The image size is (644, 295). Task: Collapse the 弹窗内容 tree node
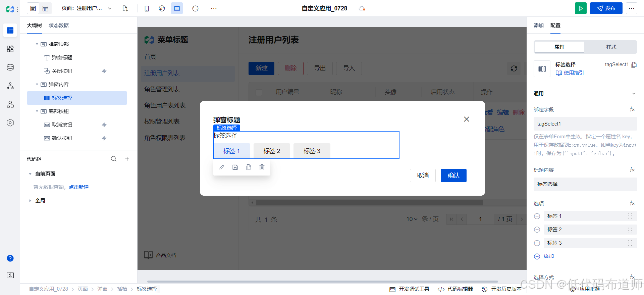pyautogui.click(x=37, y=84)
